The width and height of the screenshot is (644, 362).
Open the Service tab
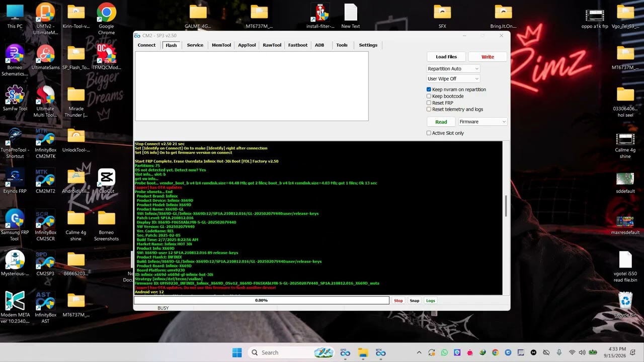click(195, 45)
